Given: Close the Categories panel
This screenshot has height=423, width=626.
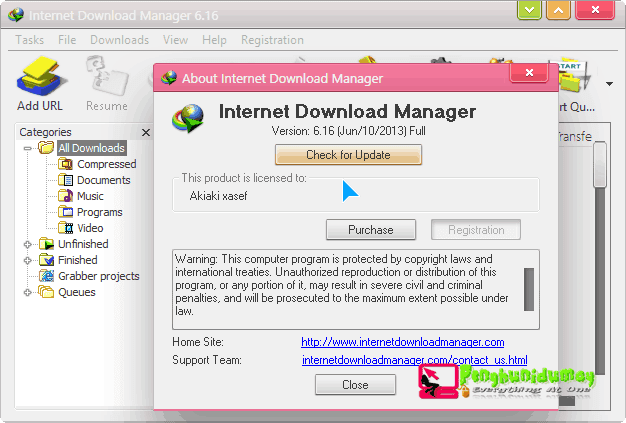Looking at the screenshot, I should [146, 132].
